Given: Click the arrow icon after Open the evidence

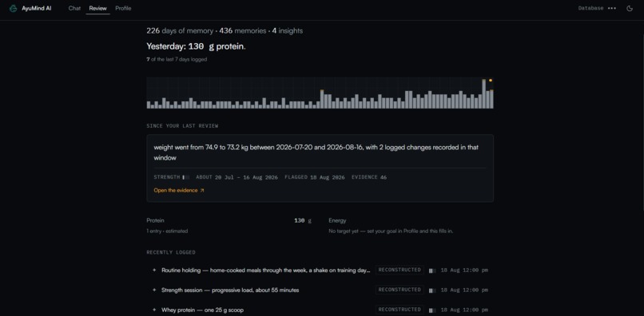Looking at the screenshot, I should tap(201, 191).
